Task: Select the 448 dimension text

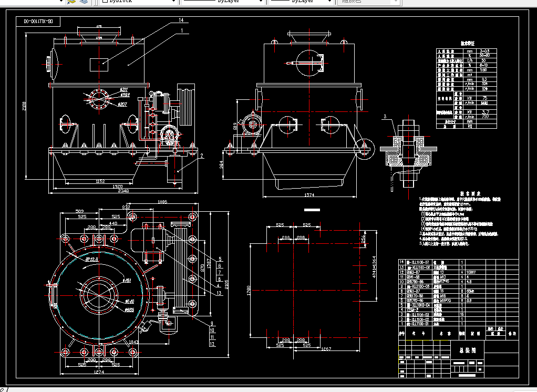Action: point(113,223)
